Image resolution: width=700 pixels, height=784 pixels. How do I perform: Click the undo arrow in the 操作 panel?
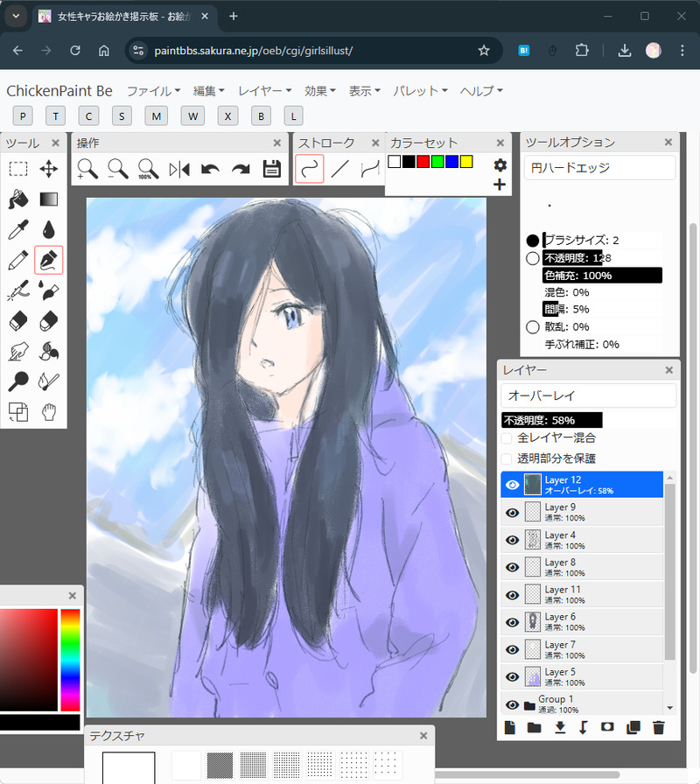210,169
